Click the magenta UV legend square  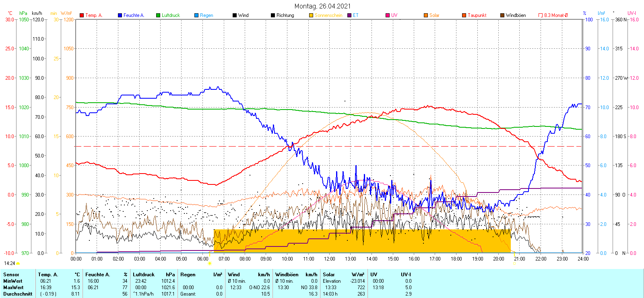click(388, 15)
